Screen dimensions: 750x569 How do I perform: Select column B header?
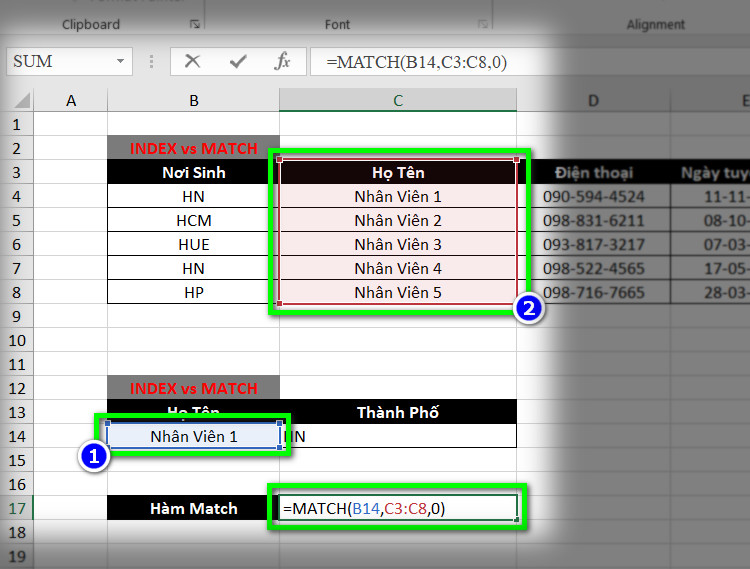[x=194, y=100]
